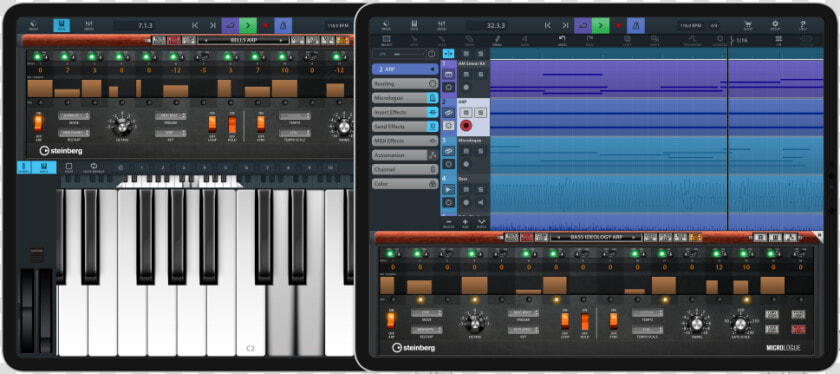Open the Mode dropdown in right Micrologue arp
Screen dimensions: 840x374
tap(426, 313)
